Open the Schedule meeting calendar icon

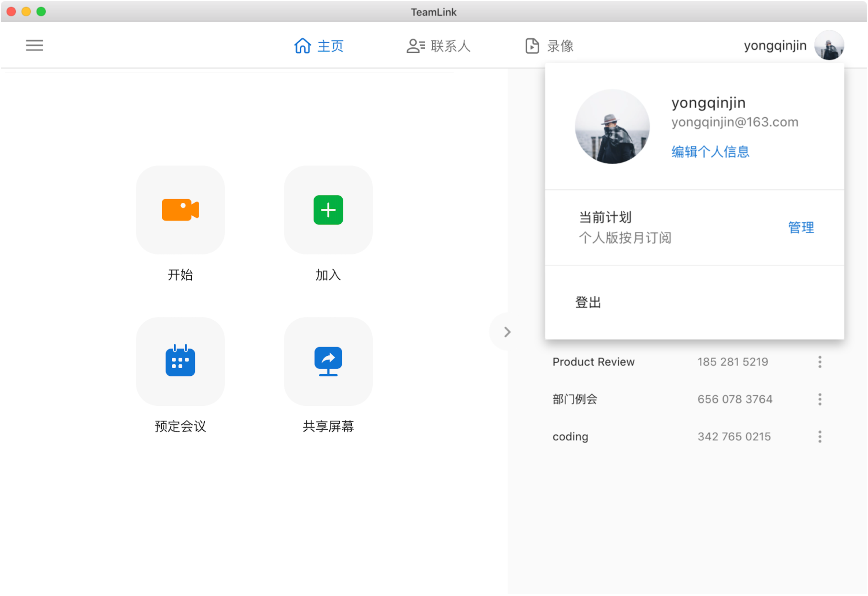click(180, 361)
